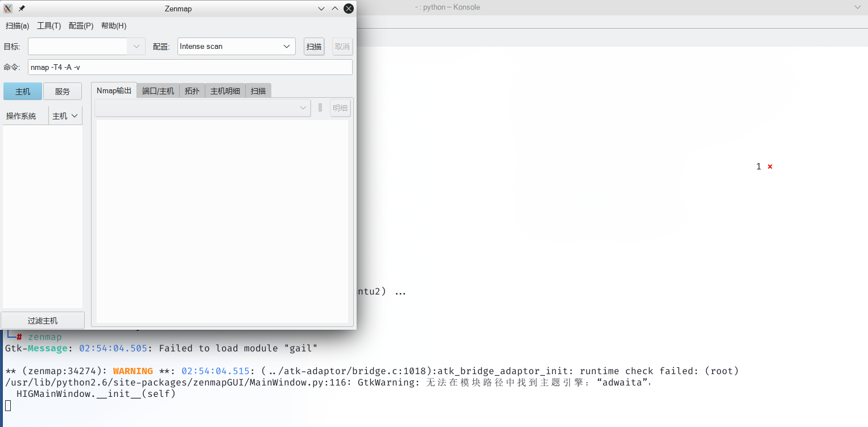The height and width of the screenshot is (427, 868).
Task: Open the scan output selection dropdown
Action: [202, 108]
